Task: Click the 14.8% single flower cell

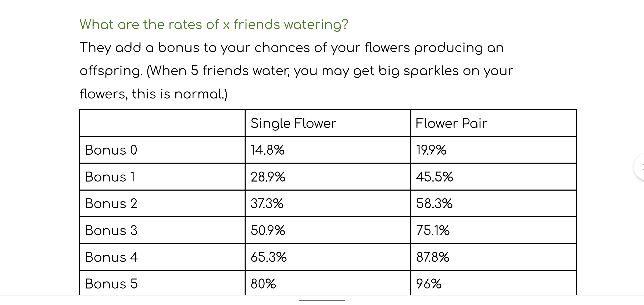Action: coord(268,150)
